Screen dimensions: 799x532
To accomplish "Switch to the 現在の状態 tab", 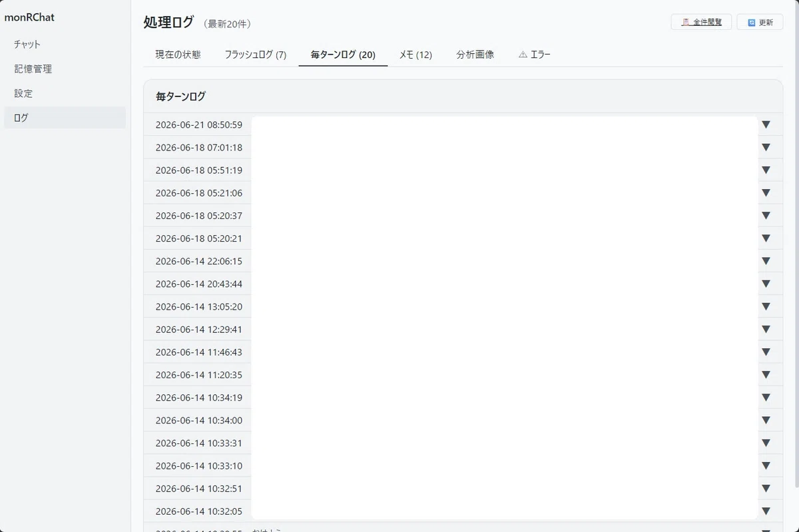I will point(178,55).
